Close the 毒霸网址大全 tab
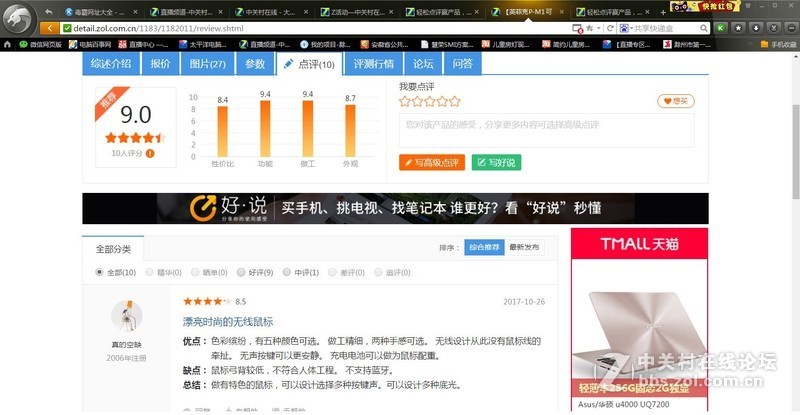Image resolution: width=800 pixels, height=415 pixels. pyautogui.click(x=135, y=12)
